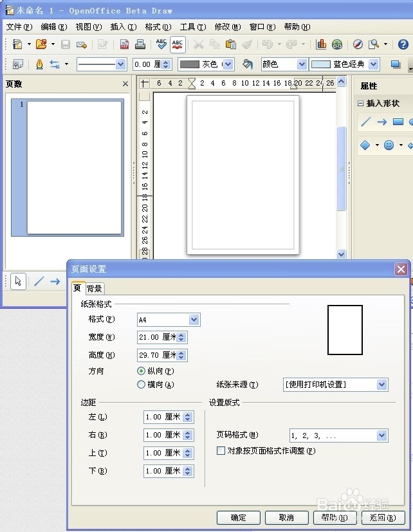
Task: Click the Edit file icon
Action: click(x=102, y=44)
